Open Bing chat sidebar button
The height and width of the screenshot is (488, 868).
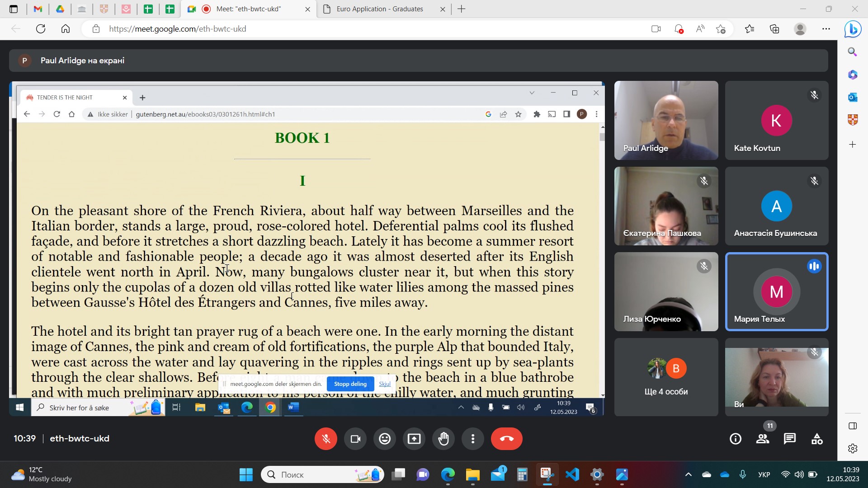point(853,29)
